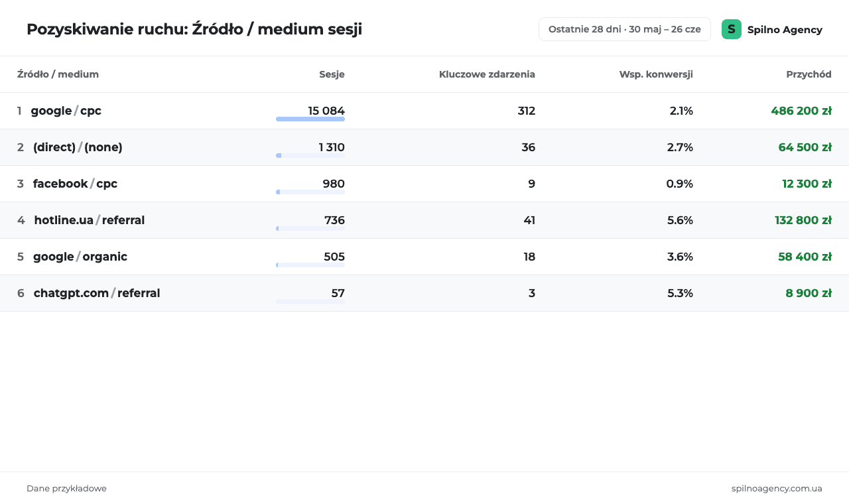
Task: Sort by the Przychód column header
Action: point(809,74)
